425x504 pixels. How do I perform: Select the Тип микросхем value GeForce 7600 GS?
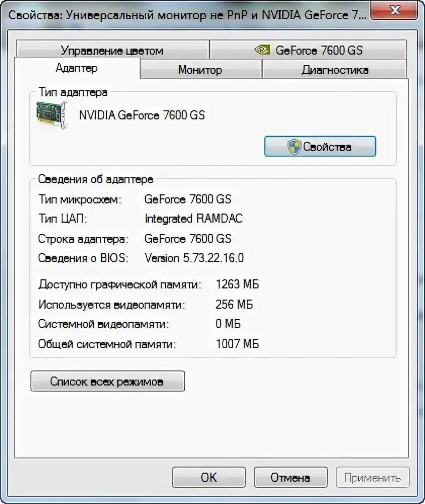coord(188,199)
